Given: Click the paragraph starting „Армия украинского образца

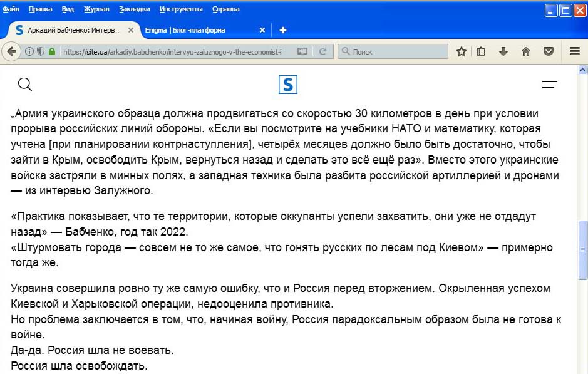Looking at the screenshot, I should click(x=285, y=152).
